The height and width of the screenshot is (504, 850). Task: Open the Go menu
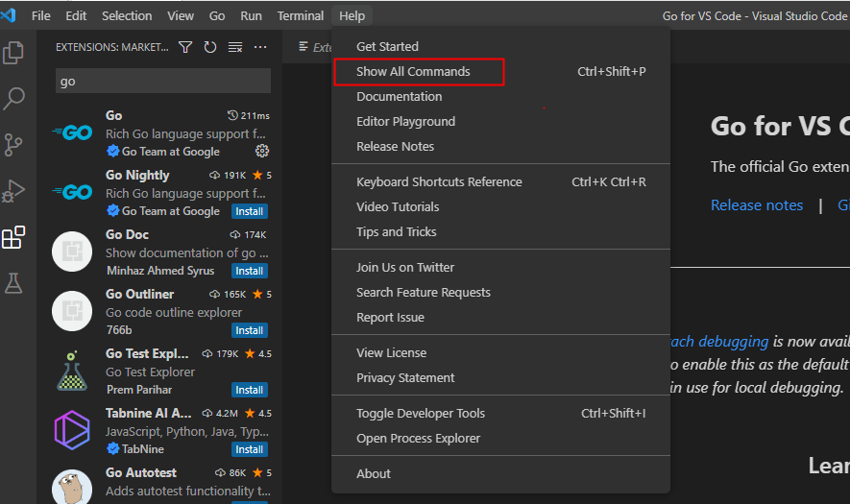[x=217, y=15]
